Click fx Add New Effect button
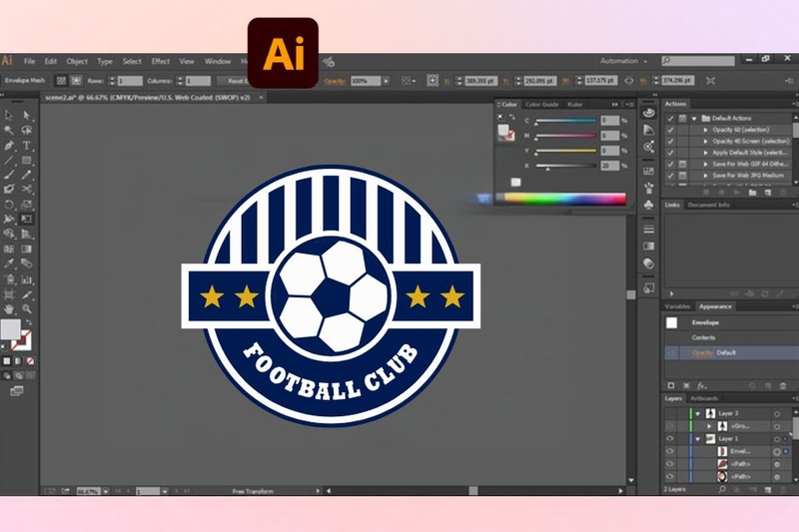Image resolution: width=799 pixels, height=532 pixels. [702, 386]
